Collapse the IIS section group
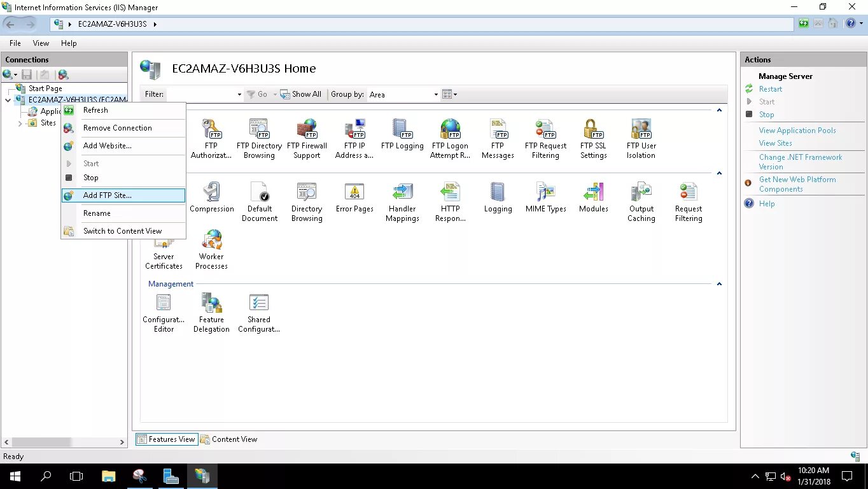 click(x=719, y=173)
